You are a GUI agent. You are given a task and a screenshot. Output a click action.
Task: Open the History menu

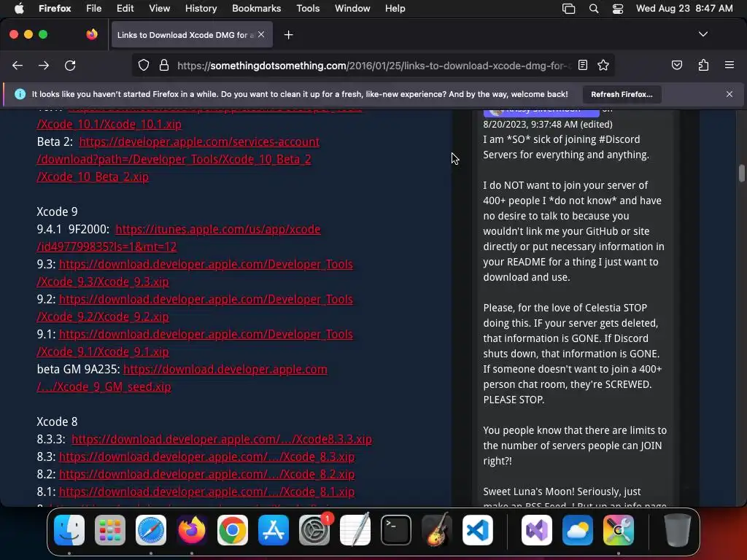coord(201,9)
